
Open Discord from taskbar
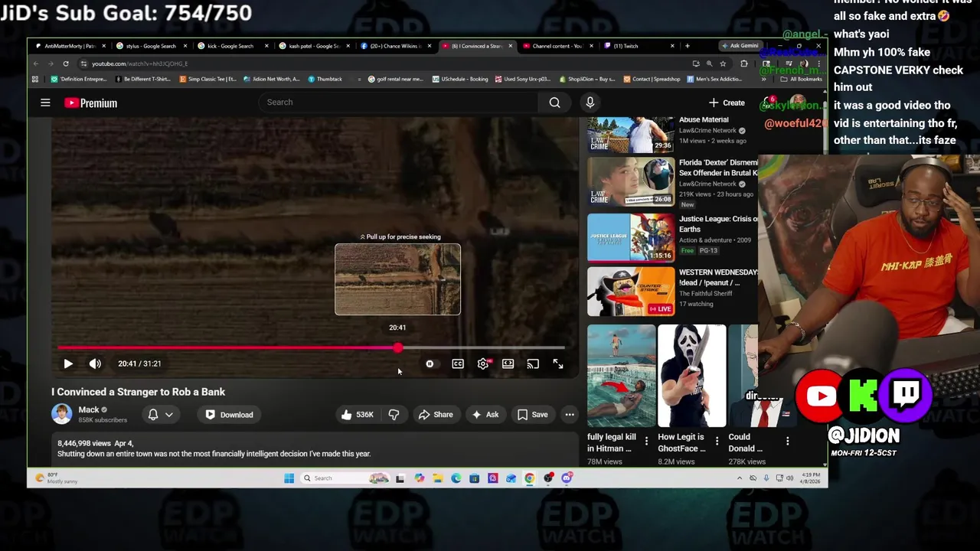coord(567,478)
